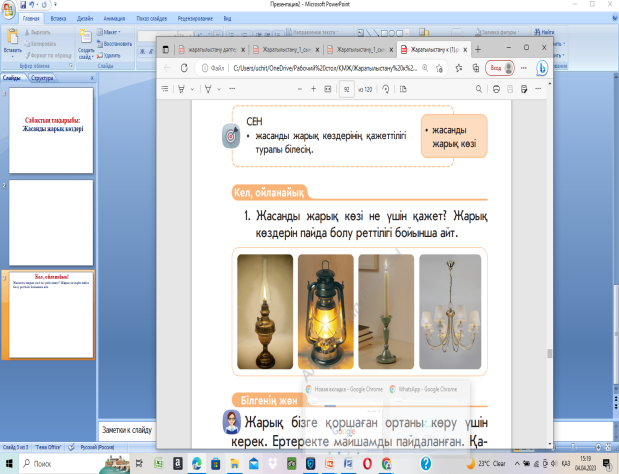Click Удалить to delete the slide
This screenshot has width=619, height=474.
(x=109, y=55)
